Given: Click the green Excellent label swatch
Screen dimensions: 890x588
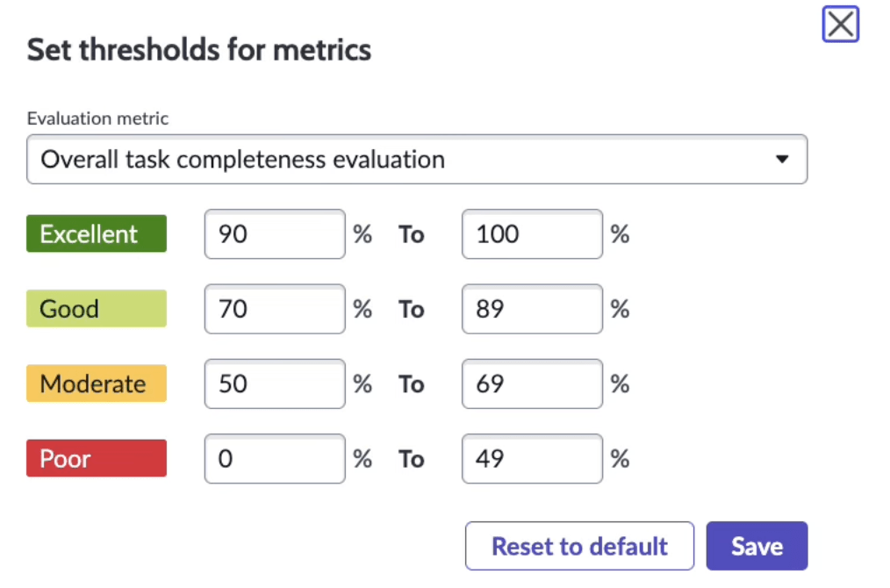Looking at the screenshot, I should pos(97,234).
